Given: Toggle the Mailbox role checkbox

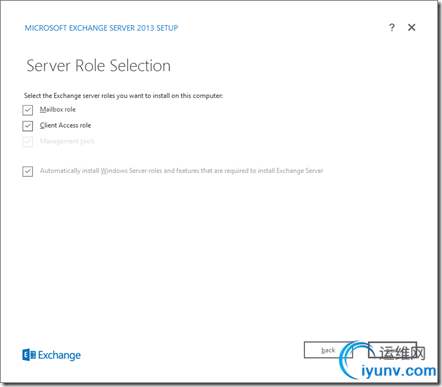Looking at the screenshot, I should pyautogui.click(x=28, y=110).
